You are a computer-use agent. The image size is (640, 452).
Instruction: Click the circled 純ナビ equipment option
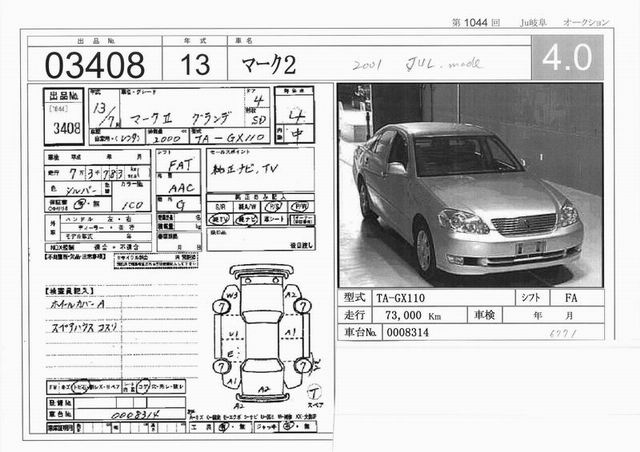pyautogui.click(x=247, y=220)
